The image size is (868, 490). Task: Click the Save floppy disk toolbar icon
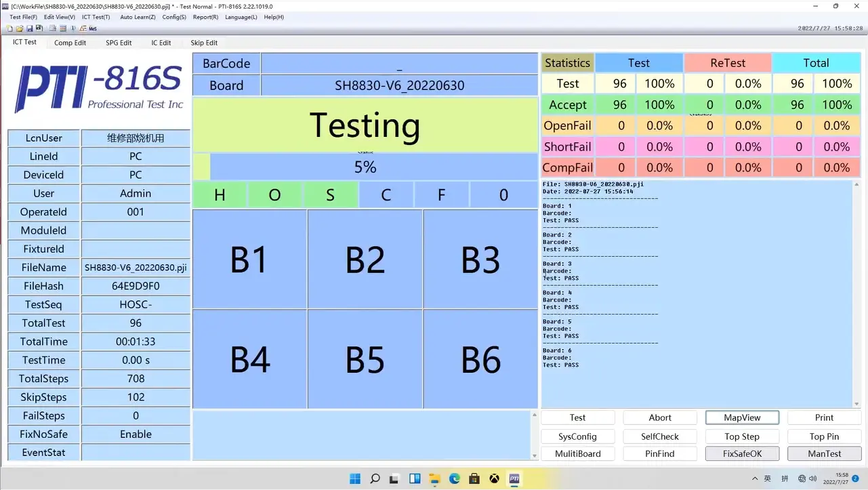point(30,28)
